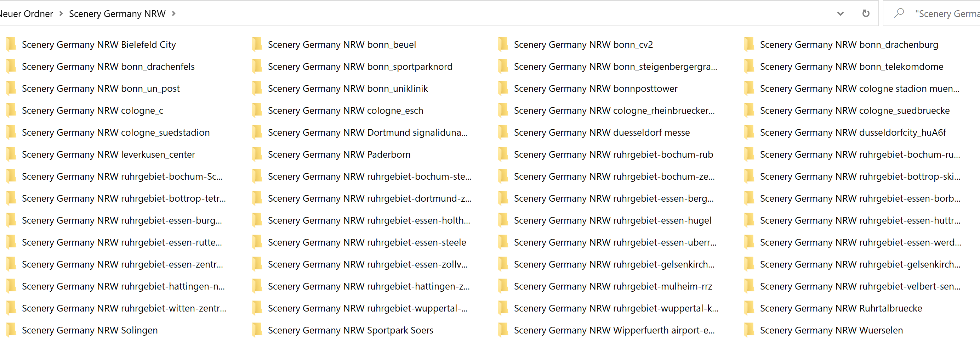The width and height of the screenshot is (980, 353).
Task: Select folder icon for bonn_drachenfels
Action: coord(11,66)
